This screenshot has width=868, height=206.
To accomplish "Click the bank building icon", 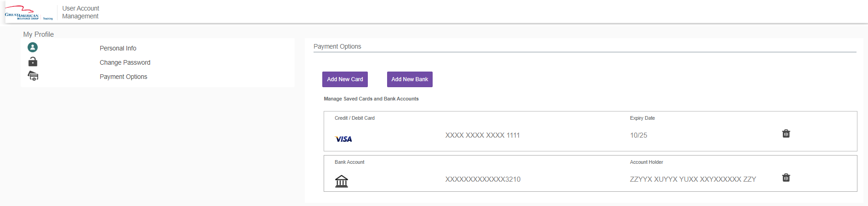I will [x=342, y=181].
